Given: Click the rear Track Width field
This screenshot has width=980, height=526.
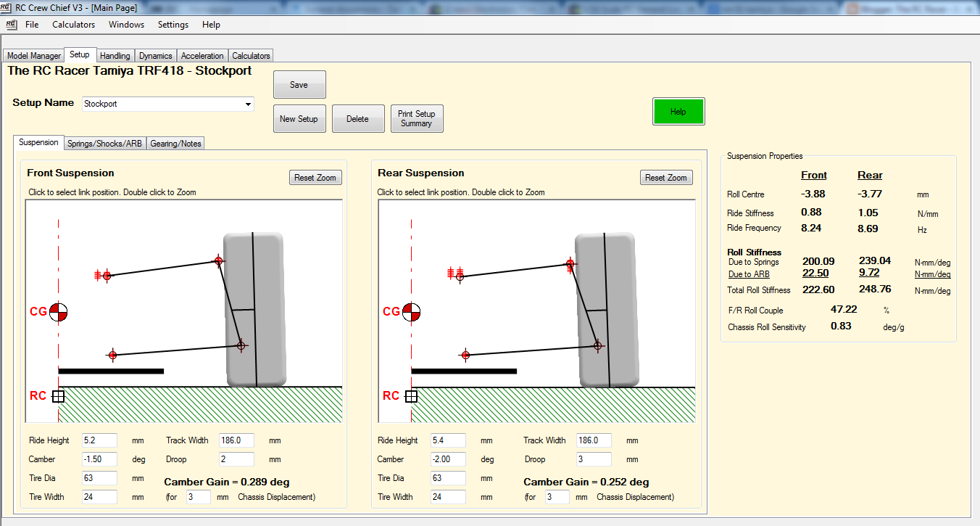Looking at the screenshot, I should tap(594, 440).
